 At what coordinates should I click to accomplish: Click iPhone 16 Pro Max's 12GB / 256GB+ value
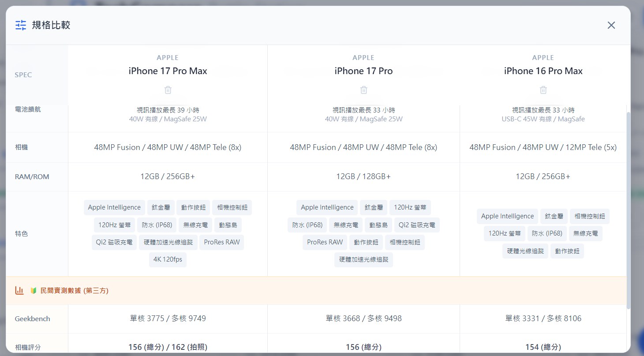tap(543, 176)
